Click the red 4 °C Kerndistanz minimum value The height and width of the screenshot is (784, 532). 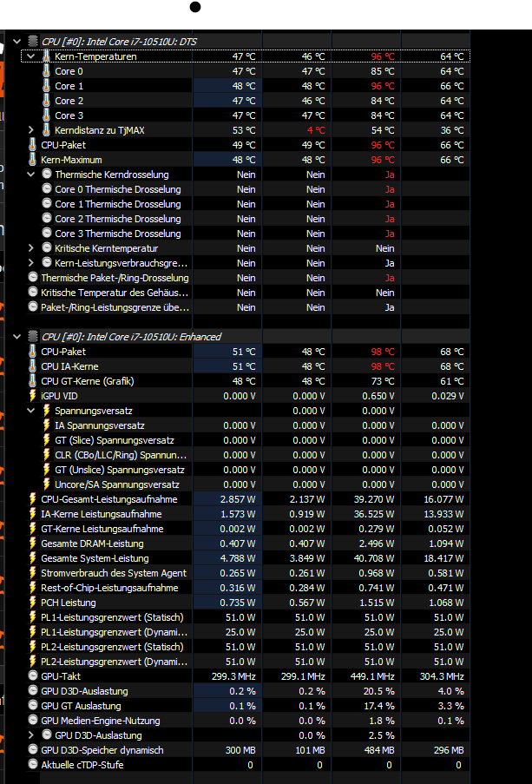point(316,130)
